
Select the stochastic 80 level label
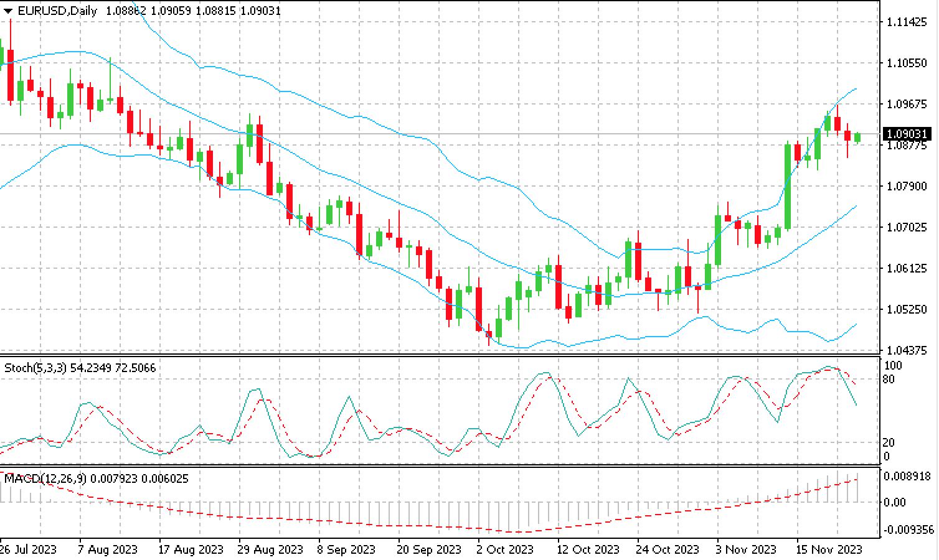[889, 379]
